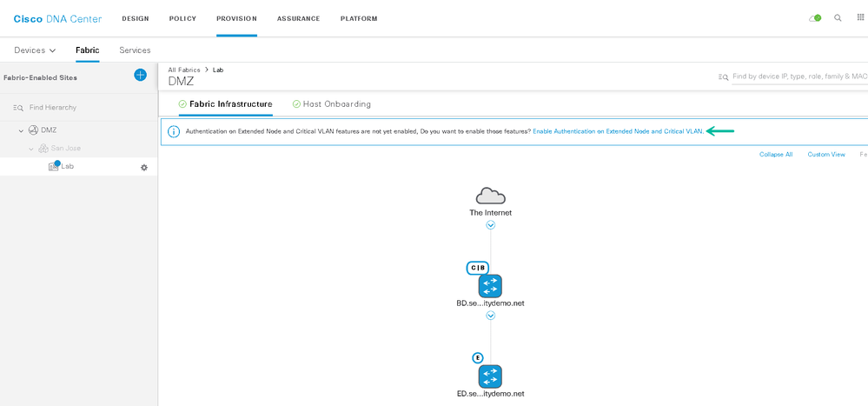The height and width of the screenshot is (406, 868).
Task: Click the device search filter icon
Action: coord(723,77)
